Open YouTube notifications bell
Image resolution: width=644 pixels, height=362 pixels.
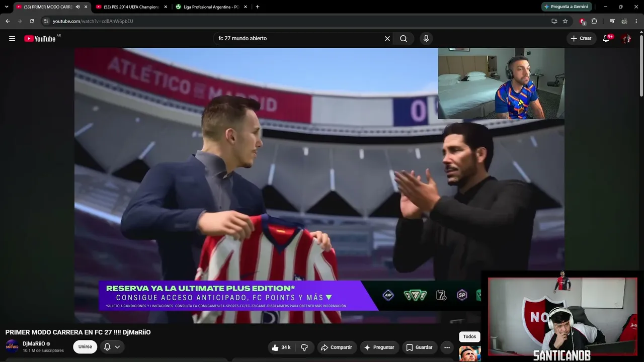[x=607, y=39]
